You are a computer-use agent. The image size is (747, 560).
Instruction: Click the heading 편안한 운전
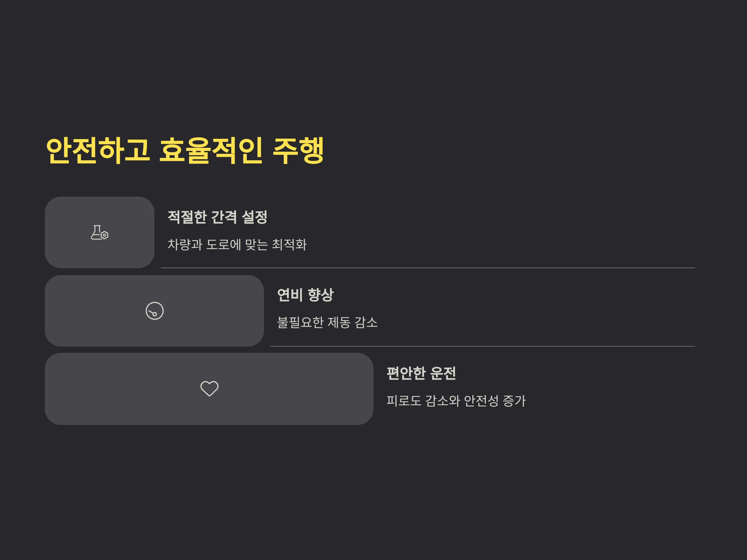coord(421,373)
